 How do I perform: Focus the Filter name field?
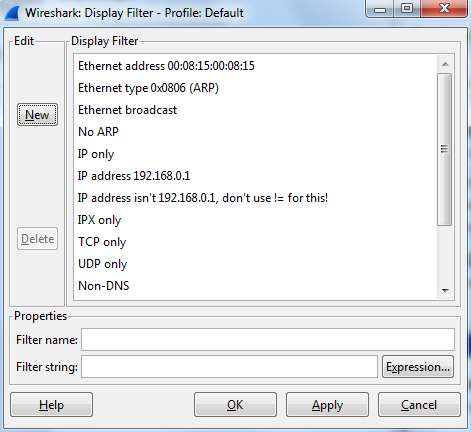tap(268, 340)
